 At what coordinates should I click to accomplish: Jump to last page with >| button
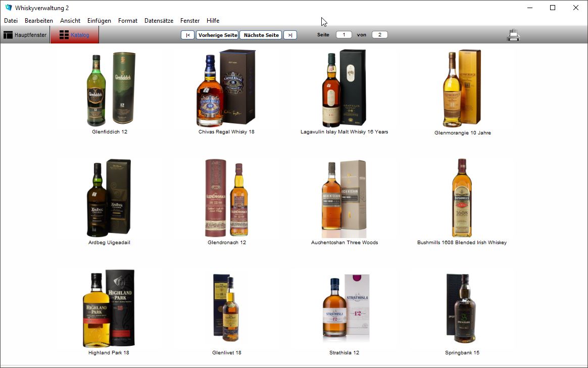coord(290,35)
